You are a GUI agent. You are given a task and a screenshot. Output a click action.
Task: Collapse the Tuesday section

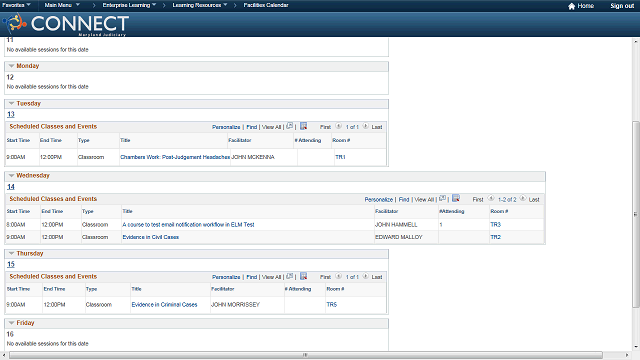(x=11, y=103)
